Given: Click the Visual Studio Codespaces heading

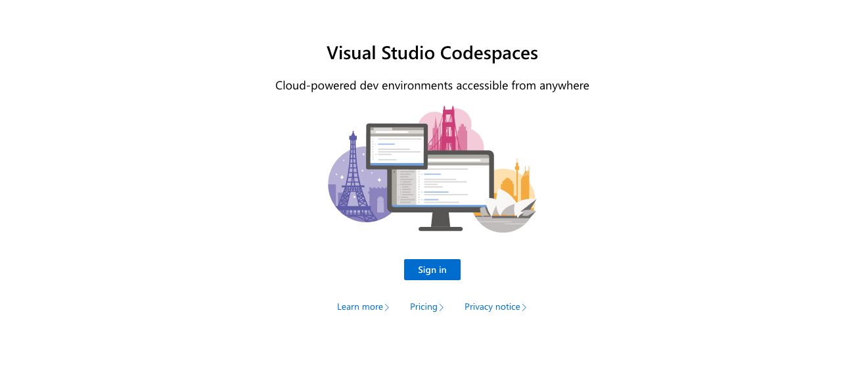Looking at the screenshot, I should (432, 53).
